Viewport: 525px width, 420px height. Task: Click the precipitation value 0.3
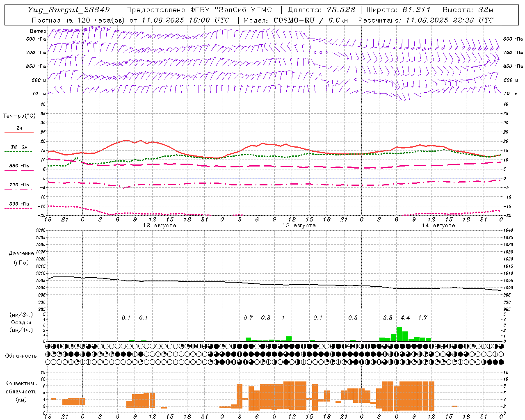pyautogui.click(x=266, y=317)
